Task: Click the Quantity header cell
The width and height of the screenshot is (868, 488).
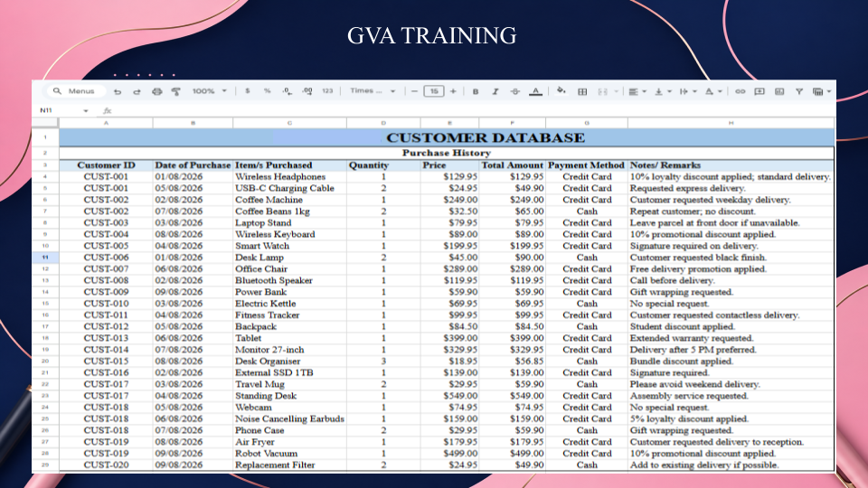Action: click(383, 164)
